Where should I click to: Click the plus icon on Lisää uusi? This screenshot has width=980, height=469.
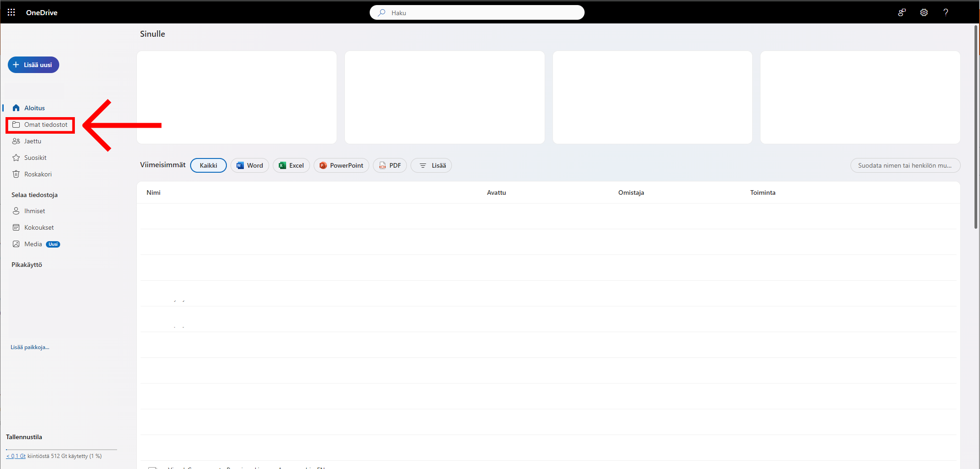[x=16, y=65]
